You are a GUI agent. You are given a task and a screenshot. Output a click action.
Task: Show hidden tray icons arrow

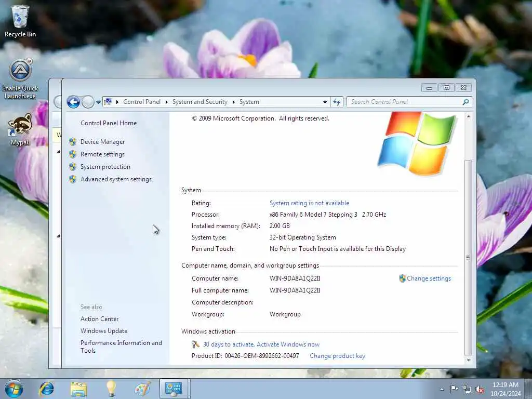click(x=442, y=390)
